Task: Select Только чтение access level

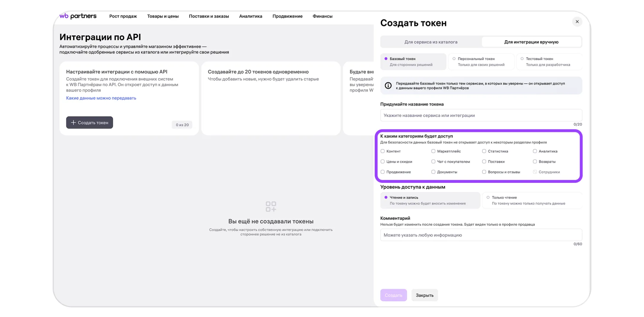Action: [488, 198]
